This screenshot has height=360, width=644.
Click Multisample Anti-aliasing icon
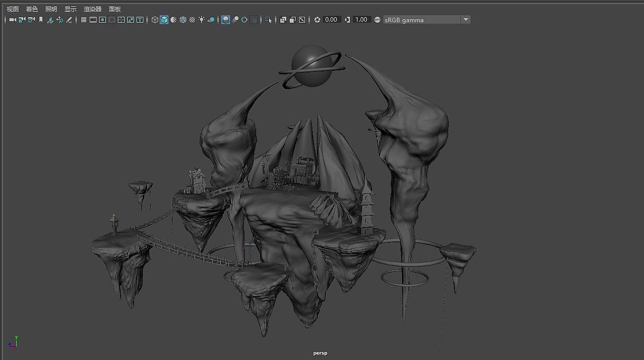click(245, 20)
